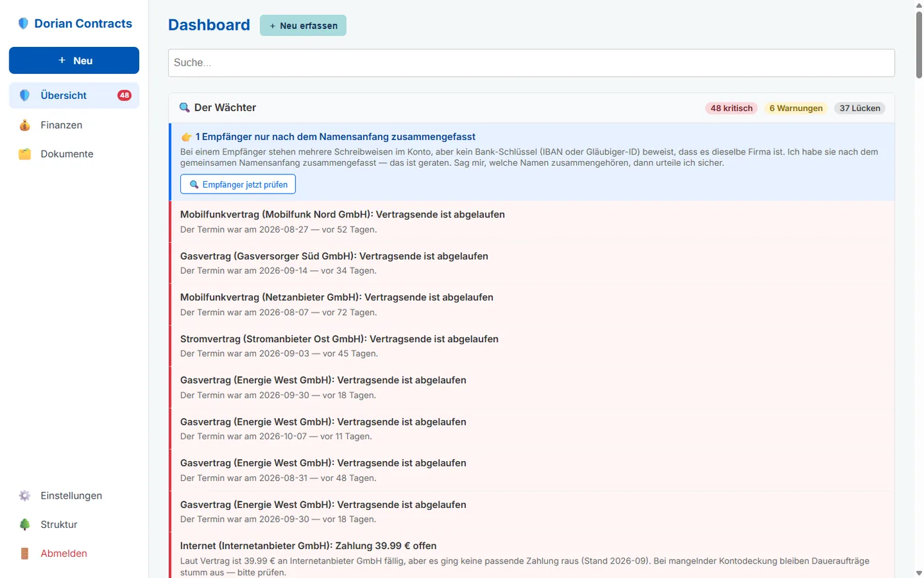924x578 pixels.
Task: Click the Dorian Contracts shield logo
Action: tap(23, 24)
